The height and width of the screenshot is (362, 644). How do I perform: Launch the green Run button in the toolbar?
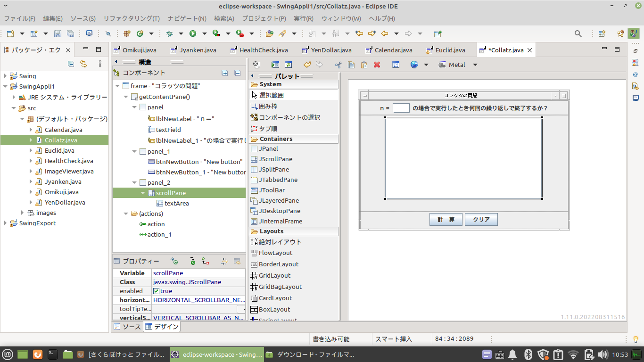click(193, 33)
